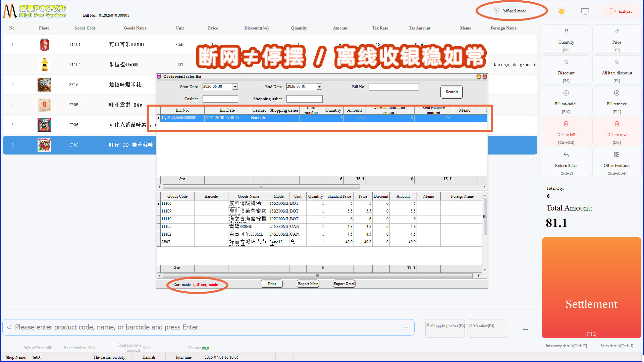The height and width of the screenshot is (362, 644).
Task: Select detail row 11105 Sprite 330ML
Action: tap(319, 227)
